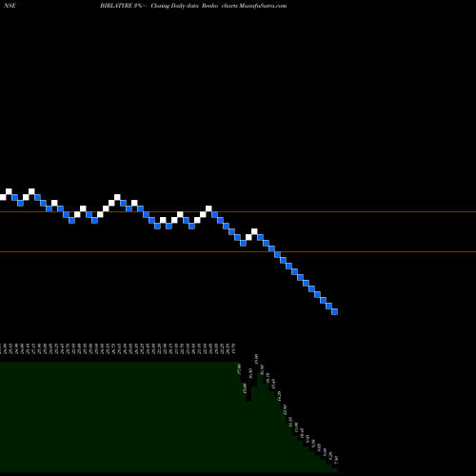476x476 pixels.
Task: Select the last blue Renko brick
Action: pos(334,311)
